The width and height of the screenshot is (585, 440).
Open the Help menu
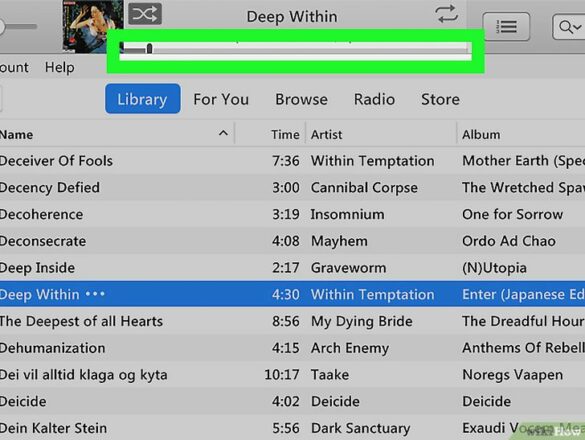(60, 68)
